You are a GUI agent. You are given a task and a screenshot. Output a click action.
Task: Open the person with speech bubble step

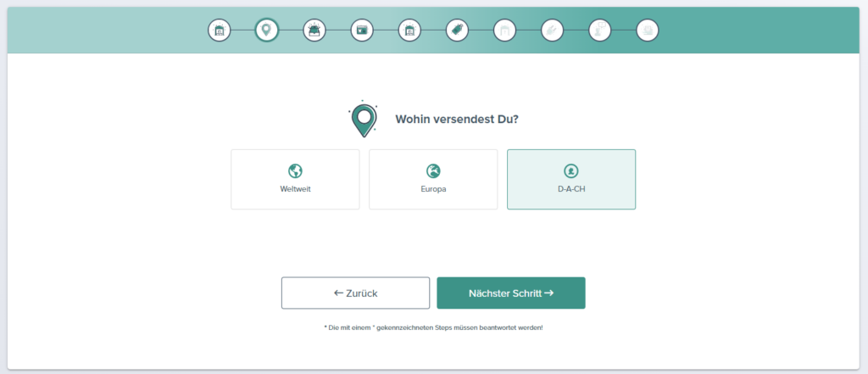pos(599,31)
